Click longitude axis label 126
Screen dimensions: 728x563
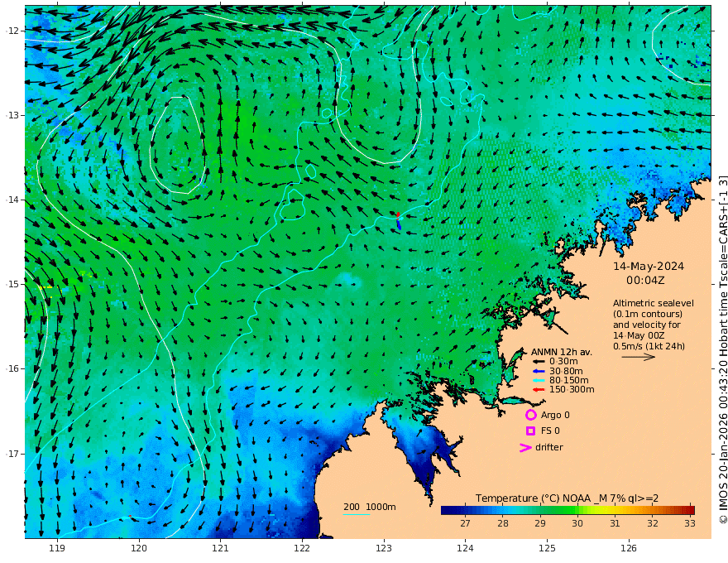pyautogui.click(x=629, y=548)
